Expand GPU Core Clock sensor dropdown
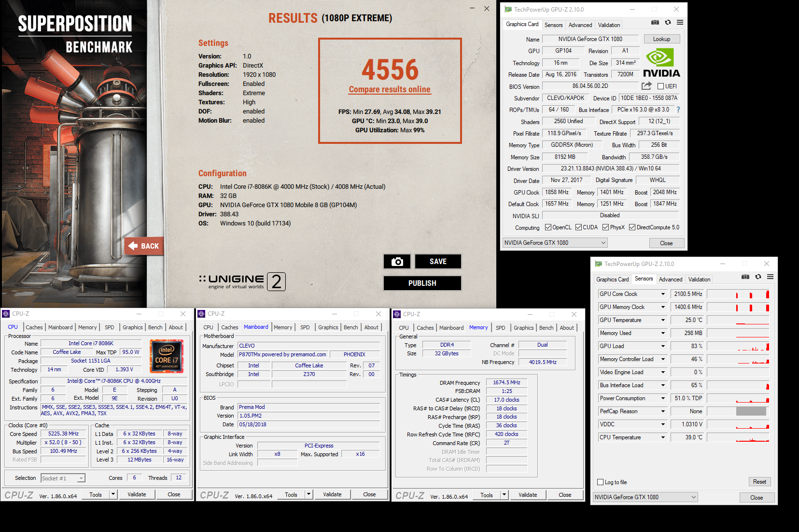799x532 pixels. [x=663, y=294]
